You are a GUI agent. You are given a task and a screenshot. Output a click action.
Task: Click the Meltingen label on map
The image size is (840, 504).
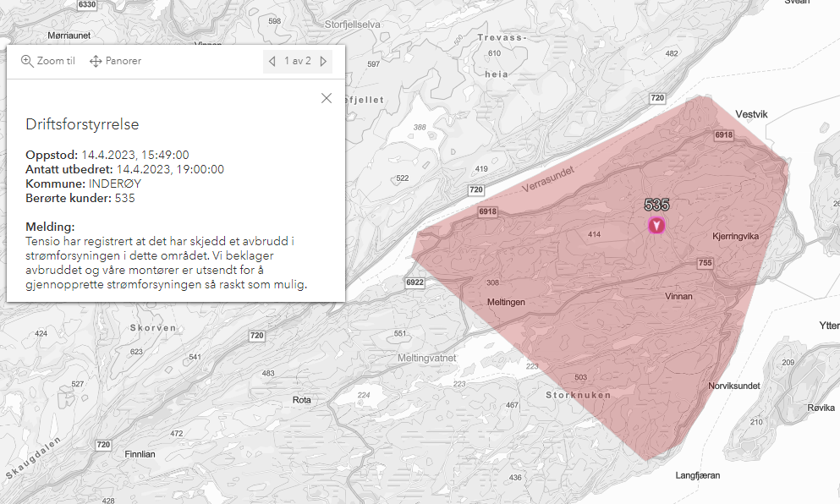tap(507, 302)
